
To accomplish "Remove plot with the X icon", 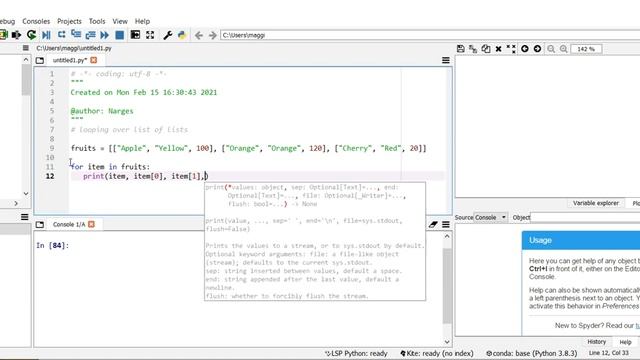I will tap(498, 49).
